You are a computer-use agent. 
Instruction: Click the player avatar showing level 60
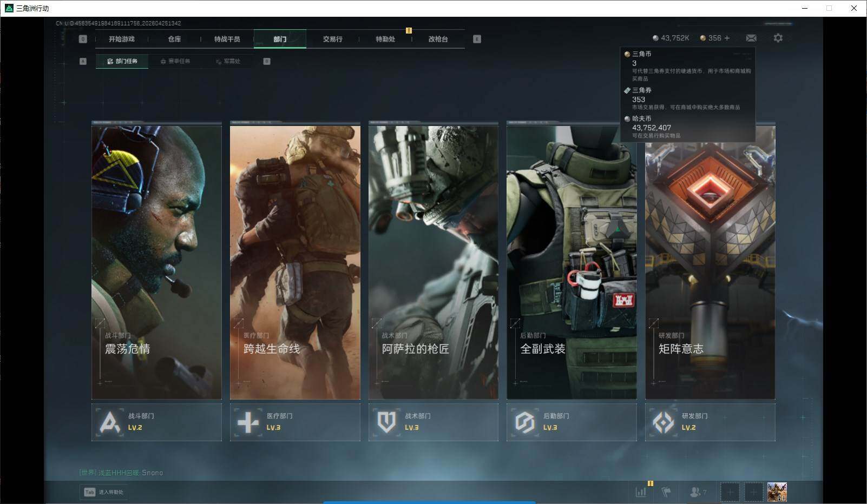[777, 492]
